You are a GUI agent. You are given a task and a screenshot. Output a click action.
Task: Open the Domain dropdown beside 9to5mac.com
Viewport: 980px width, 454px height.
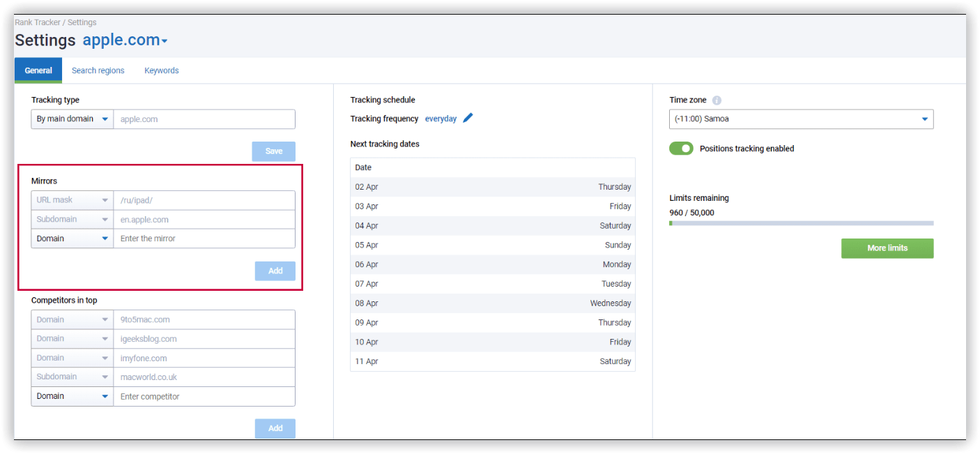(72, 319)
